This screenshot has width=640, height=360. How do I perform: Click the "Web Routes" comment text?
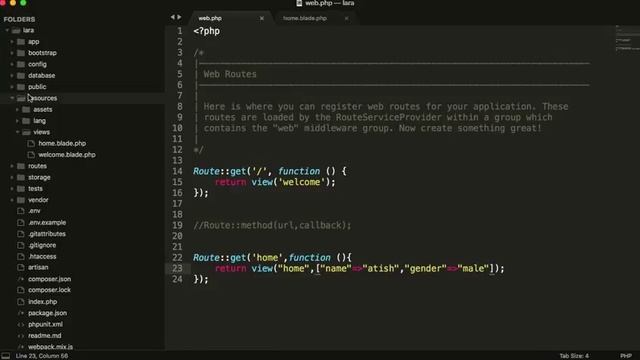click(x=230, y=74)
